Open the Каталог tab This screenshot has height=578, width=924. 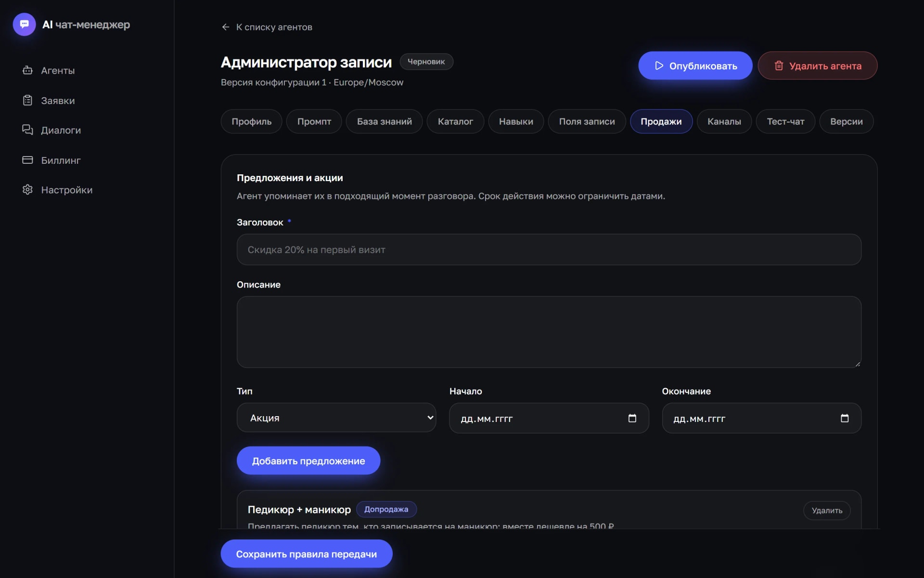[x=455, y=121]
